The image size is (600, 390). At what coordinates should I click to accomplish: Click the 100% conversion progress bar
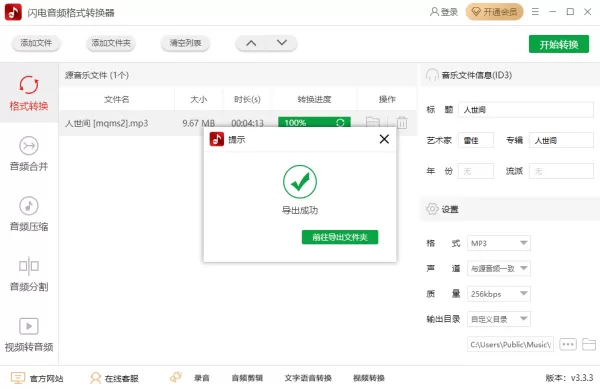[x=314, y=122]
